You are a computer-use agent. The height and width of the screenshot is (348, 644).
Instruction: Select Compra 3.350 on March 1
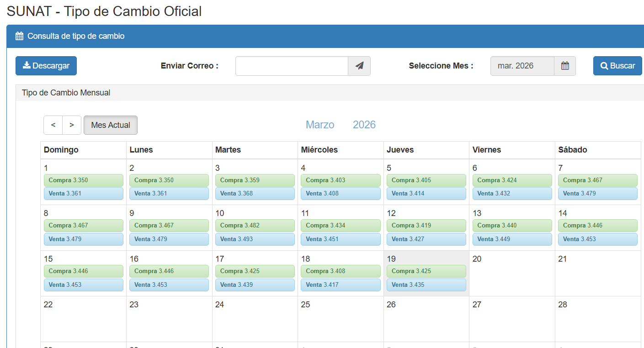point(84,180)
